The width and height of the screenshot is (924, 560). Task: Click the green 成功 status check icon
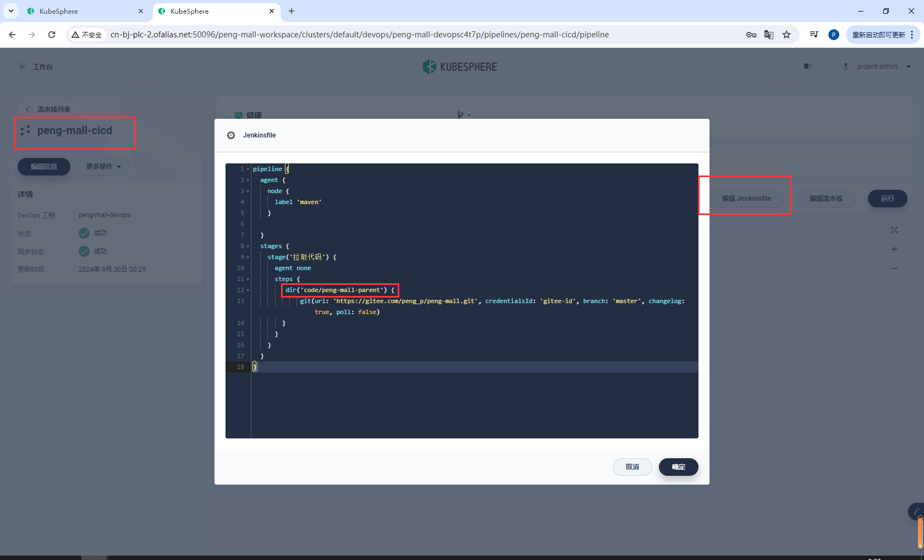pyautogui.click(x=84, y=233)
